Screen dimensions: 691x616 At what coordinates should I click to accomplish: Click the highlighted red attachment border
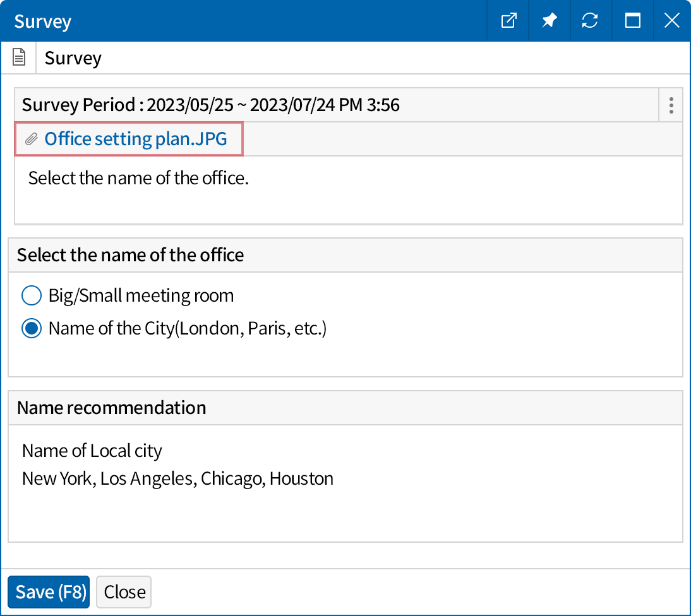point(129,138)
